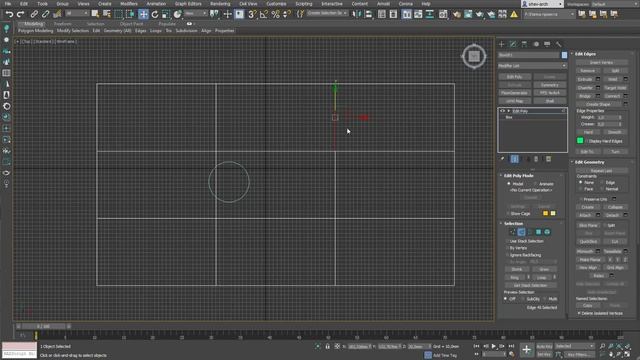Enable Use Stack Selection checkbox
This screenshot has width=640, height=360.
[507, 241]
